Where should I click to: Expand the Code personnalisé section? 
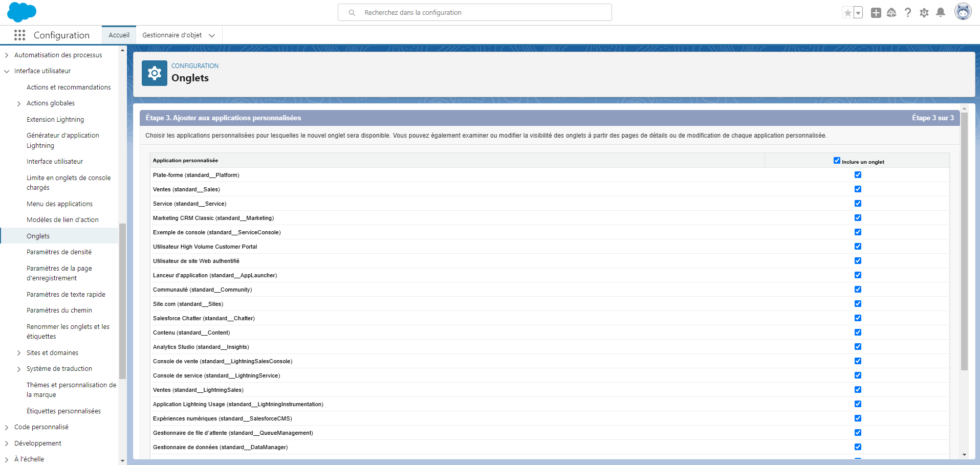coord(7,427)
